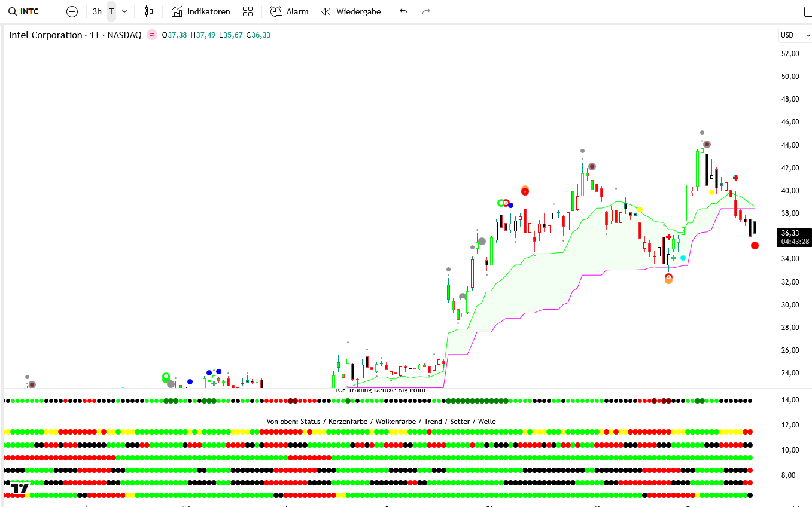Viewport: 812px width, 507px height.
Task: Click the pink market status indicator icon
Action: [x=151, y=35]
